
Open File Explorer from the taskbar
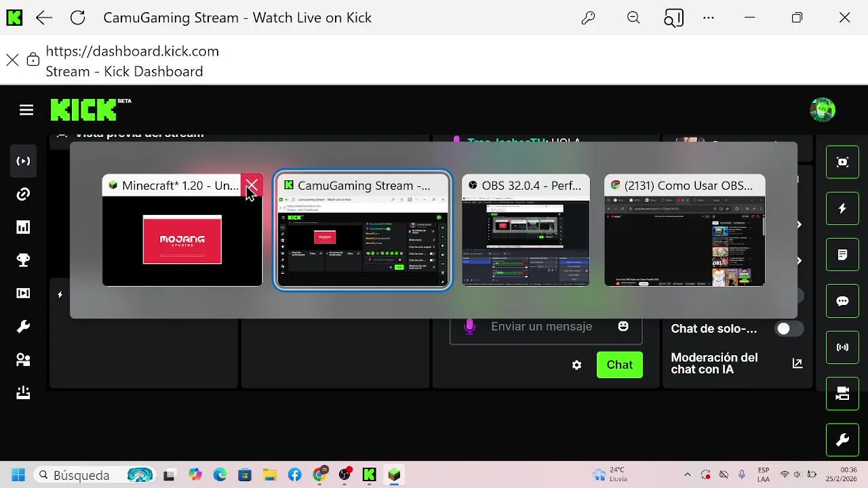coord(270,475)
